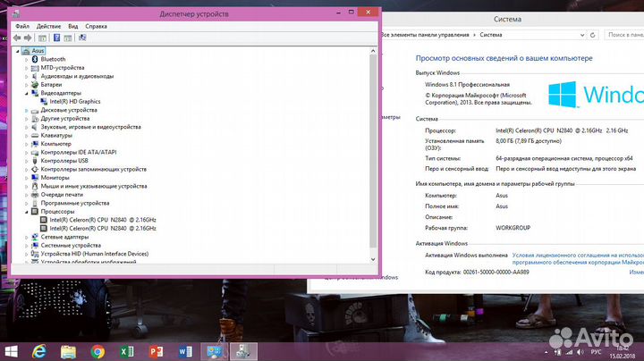Open Word from taskbar
The width and height of the screenshot is (644, 361).
click(x=185, y=351)
